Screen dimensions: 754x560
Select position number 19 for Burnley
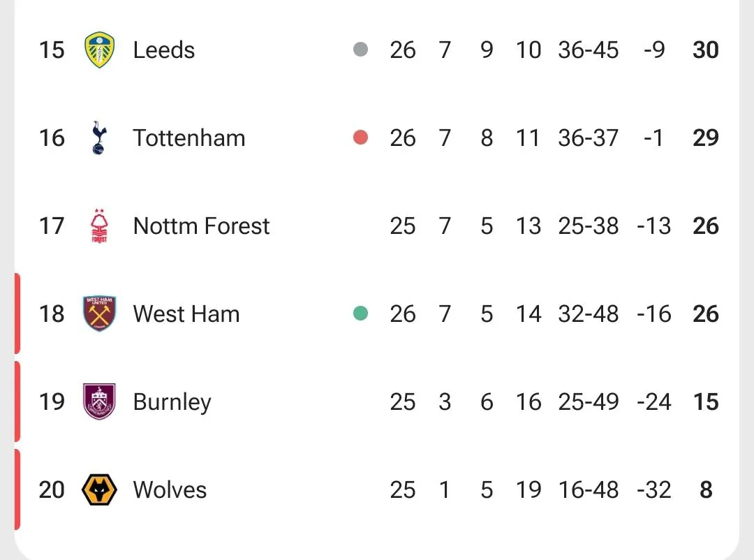[52, 402]
